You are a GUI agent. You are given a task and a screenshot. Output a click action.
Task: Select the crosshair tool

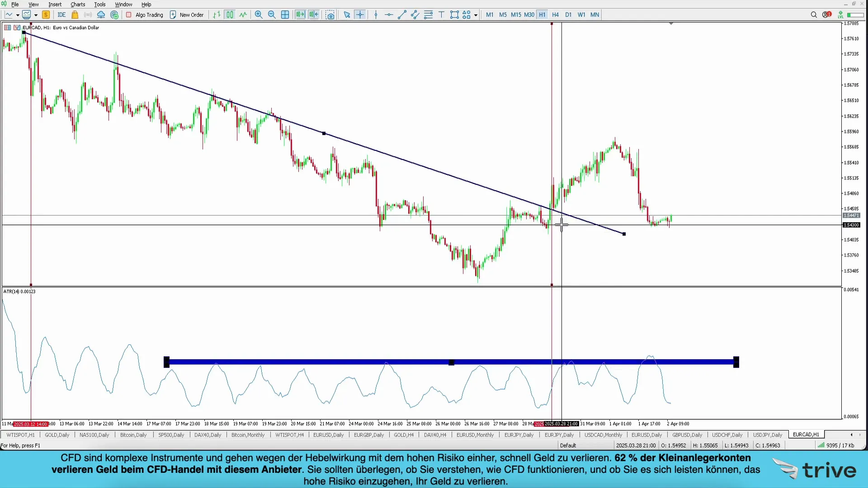click(x=360, y=14)
